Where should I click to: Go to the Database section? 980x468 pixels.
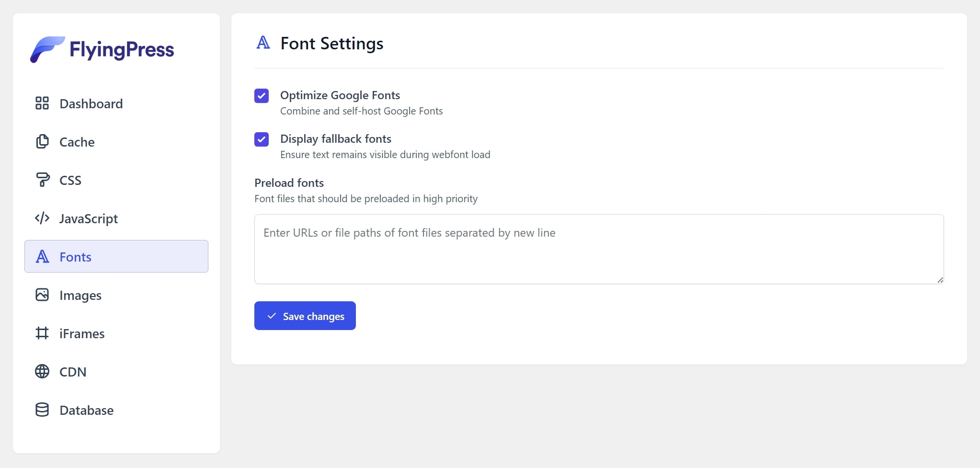[116, 410]
